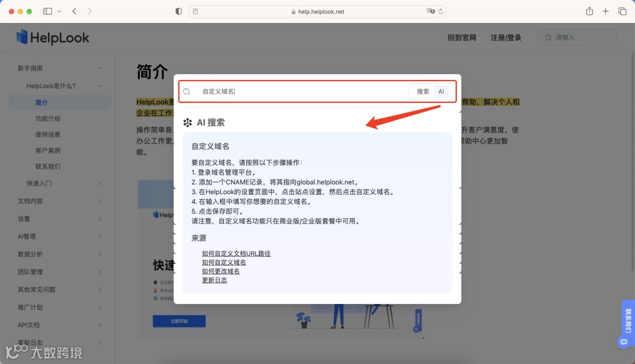
Task: Open the Share menu icon
Action: [x=589, y=11]
